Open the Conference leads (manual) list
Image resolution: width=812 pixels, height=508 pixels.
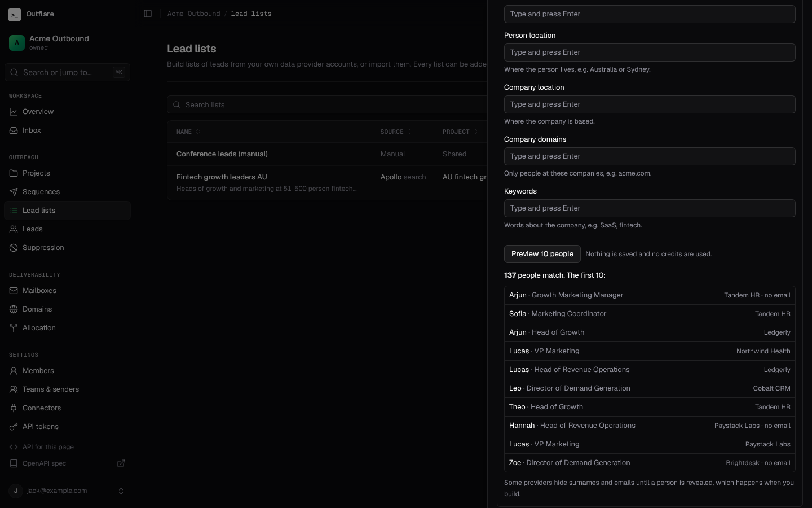point(222,154)
